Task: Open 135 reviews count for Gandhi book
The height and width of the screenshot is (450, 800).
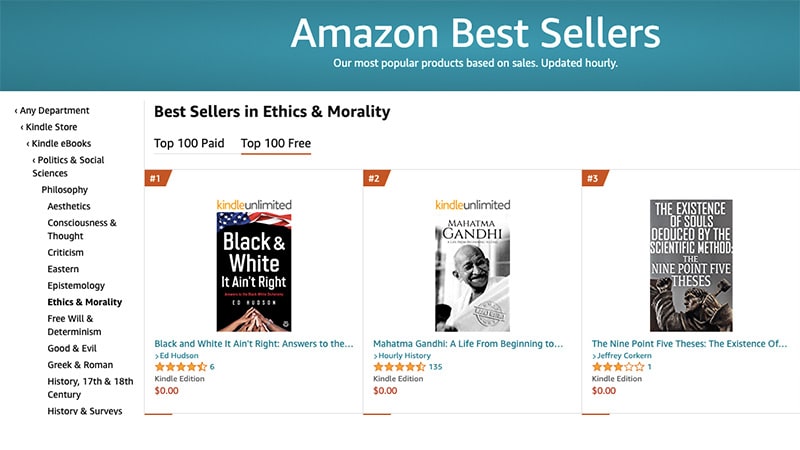Action: [435, 367]
